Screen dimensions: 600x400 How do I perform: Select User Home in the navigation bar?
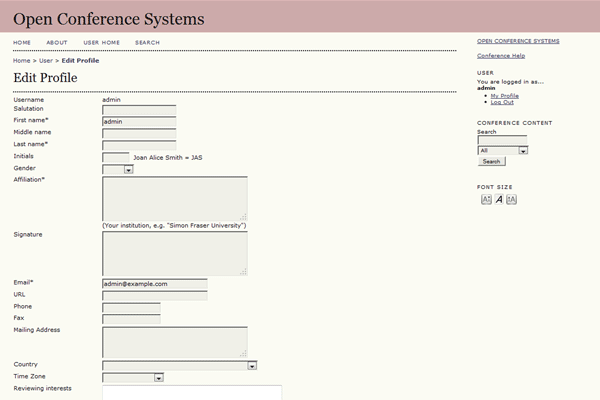click(101, 43)
